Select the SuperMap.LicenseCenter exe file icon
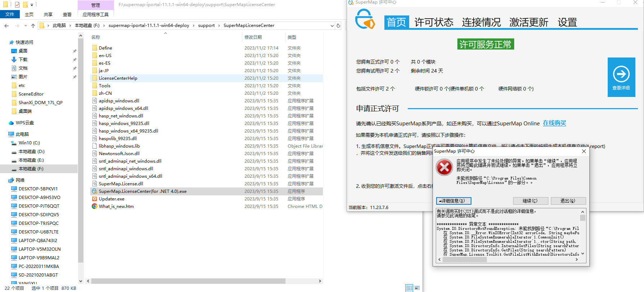644x292 pixels. pos(95,191)
